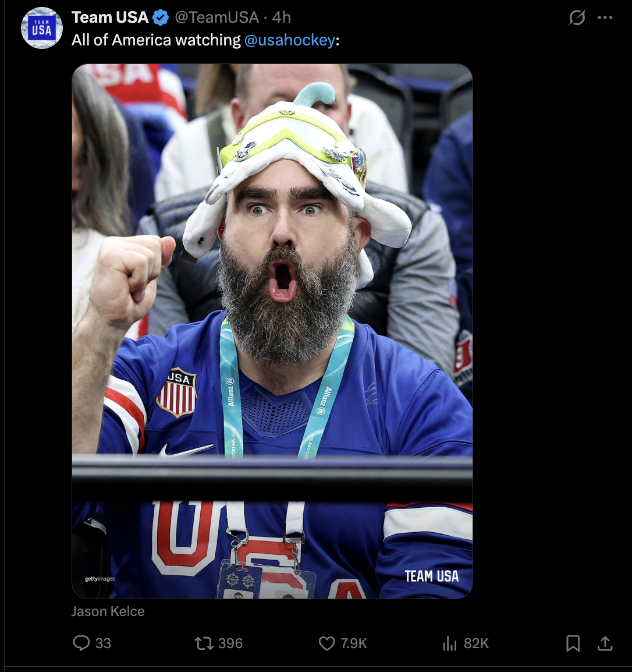This screenshot has width=632, height=672.
Task: Reply to the Team USA post
Action: tap(81, 643)
